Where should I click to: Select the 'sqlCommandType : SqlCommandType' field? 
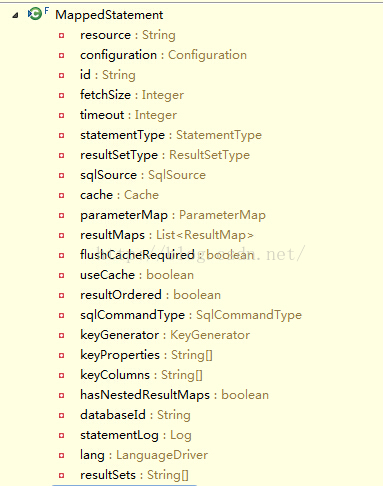pos(191,315)
